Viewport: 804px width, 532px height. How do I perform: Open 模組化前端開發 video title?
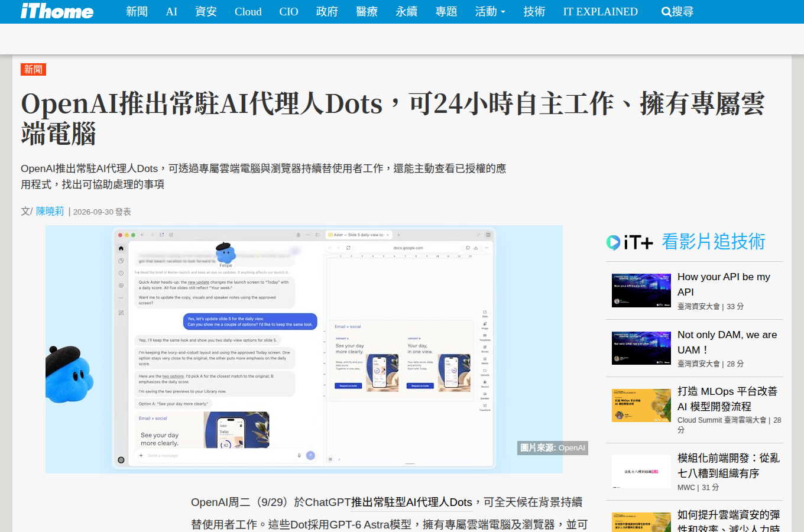tap(728, 466)
